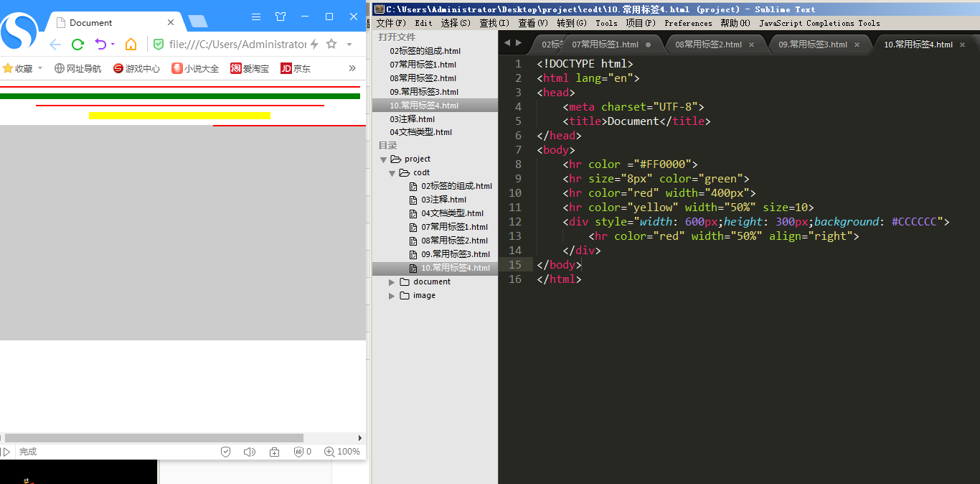Open the 项目(P) menu
The height and width of the screenshot is (484, 980).
[x=641, y=23]
